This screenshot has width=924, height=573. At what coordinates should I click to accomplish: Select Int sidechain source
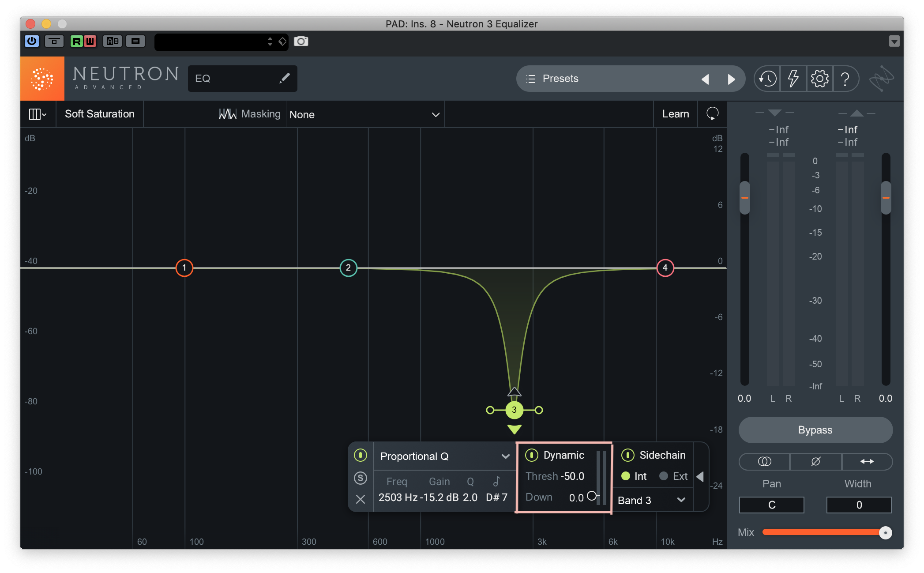[x=634, y=476]
